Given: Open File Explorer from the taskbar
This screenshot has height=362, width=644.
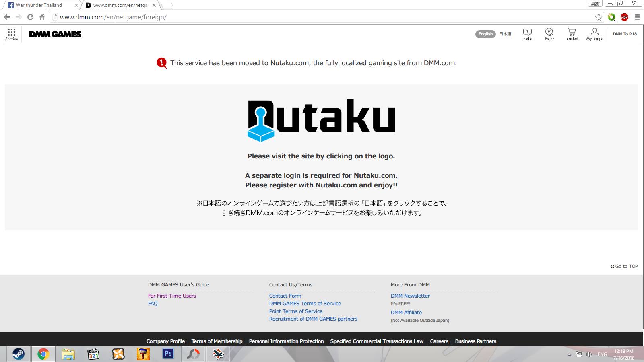Looking at the screenshot, I should pos(68,354).
